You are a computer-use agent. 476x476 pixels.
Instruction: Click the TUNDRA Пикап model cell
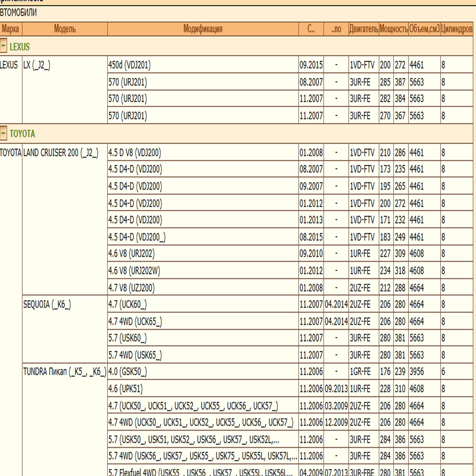[65, 372]
